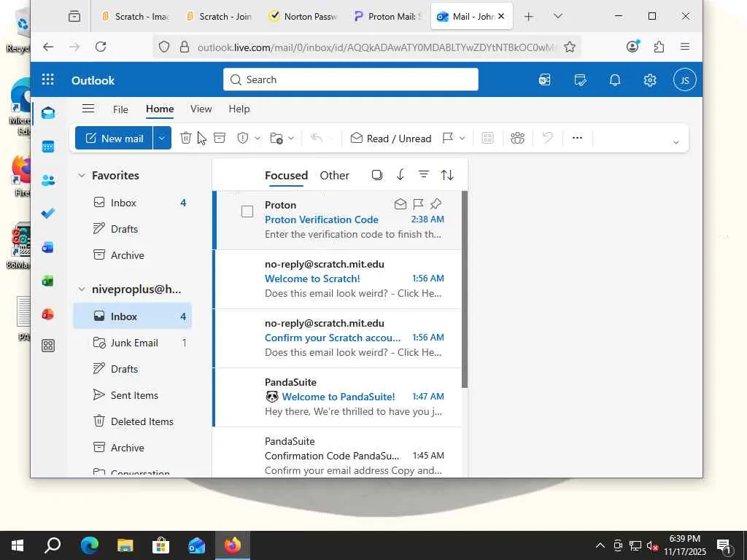Toggle the navigation pane hamburger
This screenshot has height=560, width=747.
[x=88, y=109]
